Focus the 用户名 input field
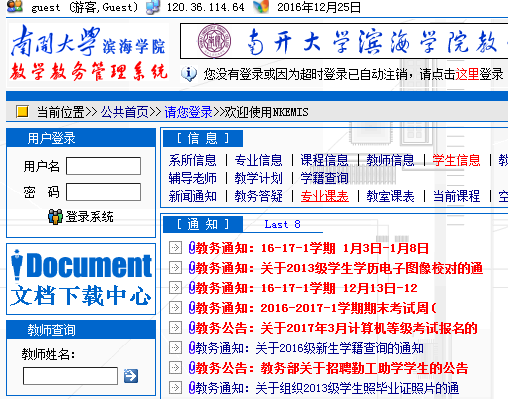Viewport: 508px width, 399px height. point(103,166)
